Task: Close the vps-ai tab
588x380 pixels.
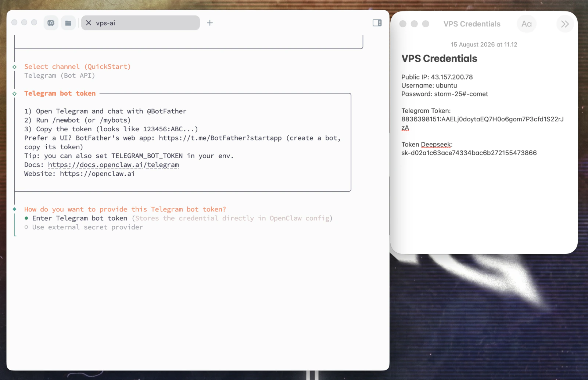Action: [89, 23]
